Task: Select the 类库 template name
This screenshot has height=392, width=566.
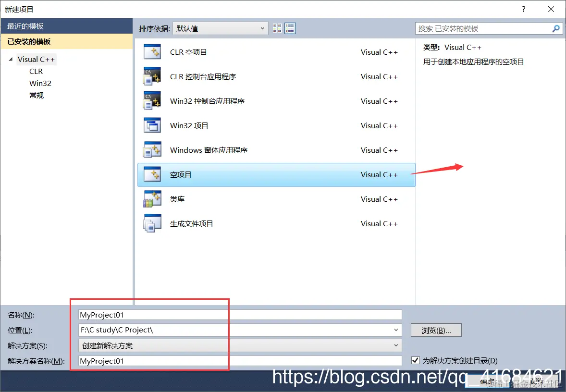Action: point(177,199)
